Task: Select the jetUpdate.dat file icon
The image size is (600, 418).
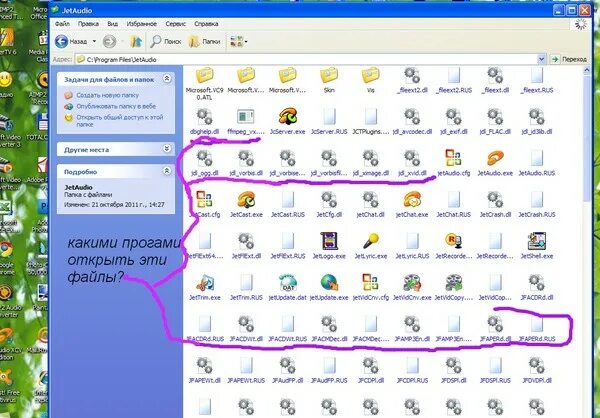Action: (x=288, y=282)
